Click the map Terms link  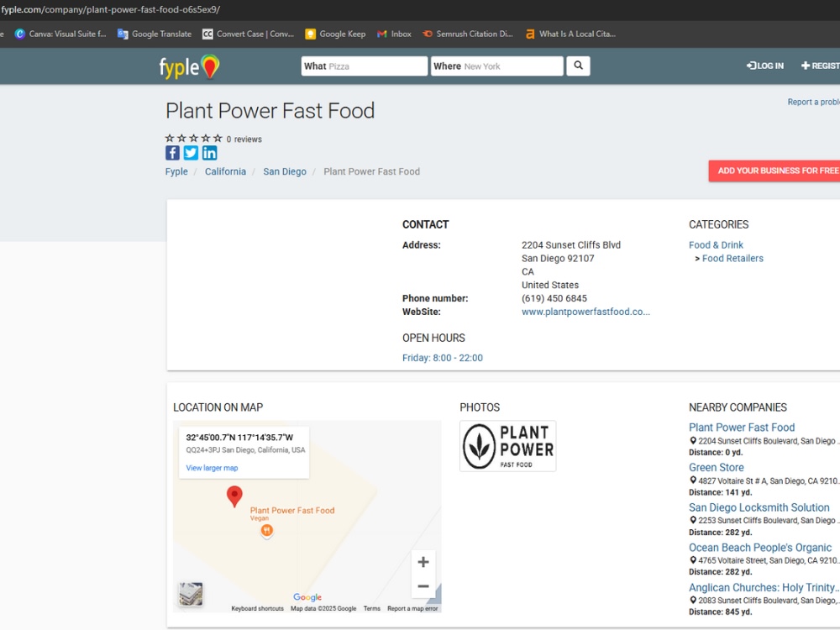[x=372, y=608]
